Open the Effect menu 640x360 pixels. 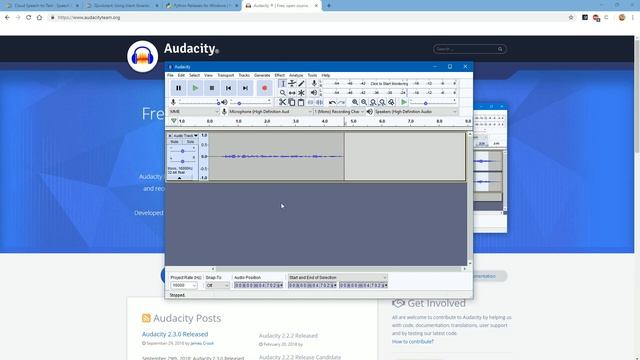coord(280,76)
